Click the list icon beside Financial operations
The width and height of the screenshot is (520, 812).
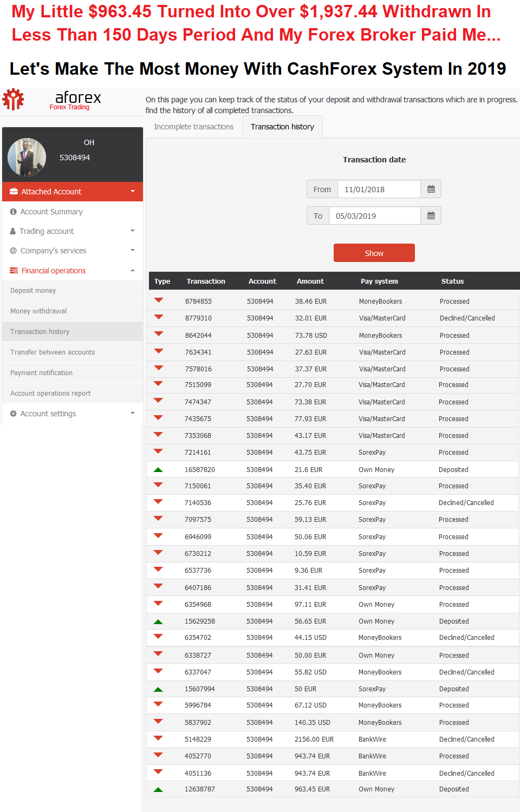tap(14, 271)
